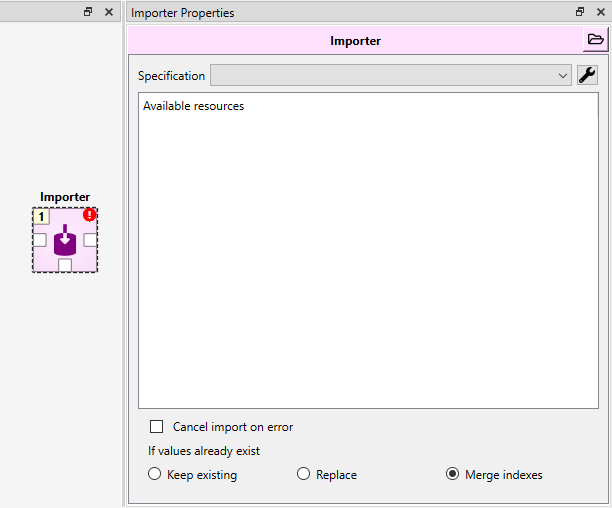Undock the Importer Properties panel
Image resolution: width=612 pixels, height=508 pixels.
[x=580, y=12]
